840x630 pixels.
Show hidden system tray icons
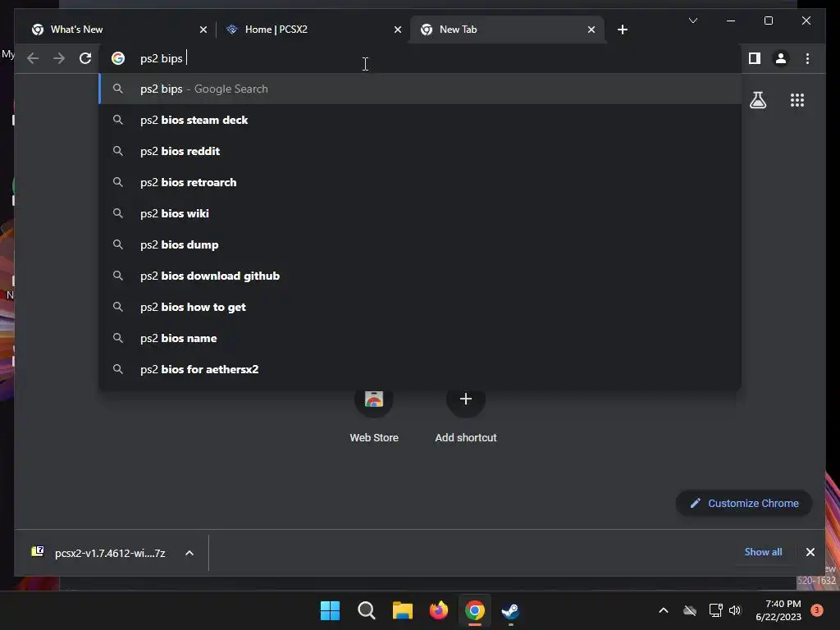663,610
